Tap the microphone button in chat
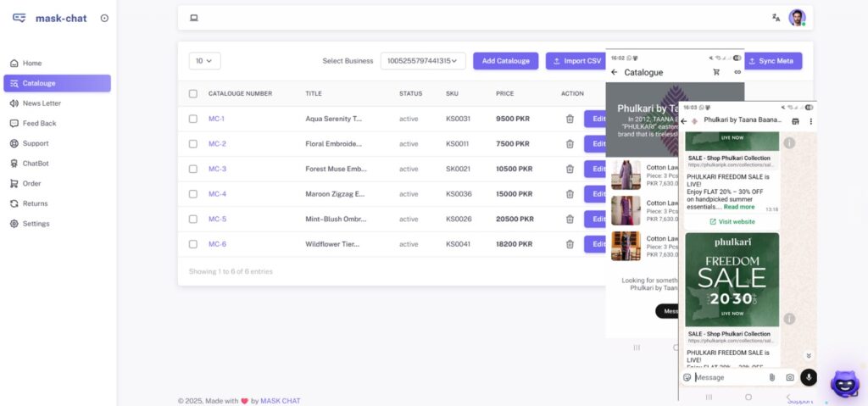 click(x=808, y=377)
